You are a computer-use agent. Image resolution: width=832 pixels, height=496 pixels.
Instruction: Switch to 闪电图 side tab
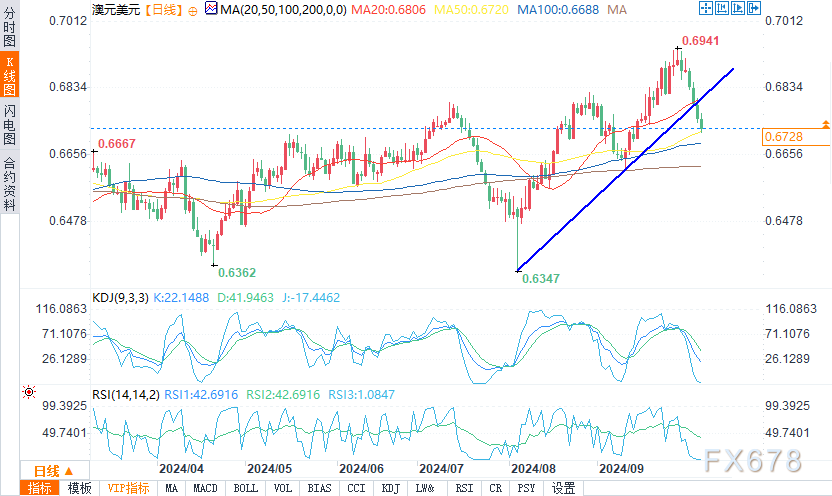[x=9, y=125]
